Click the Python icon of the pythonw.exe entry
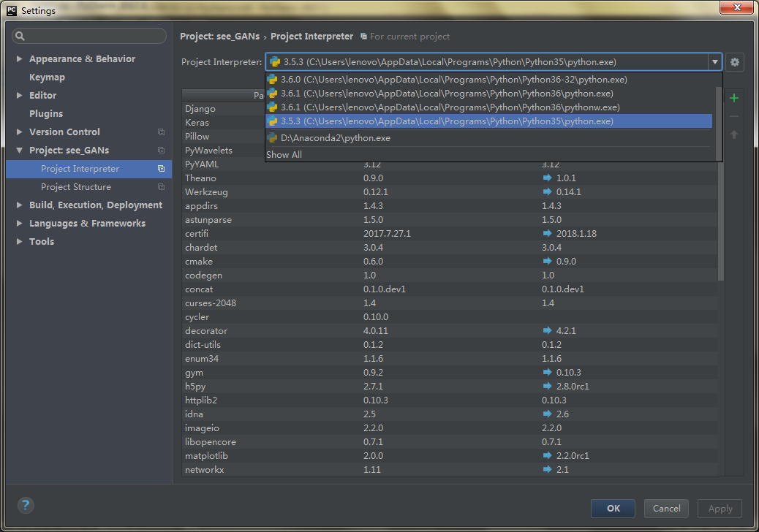 273,107
